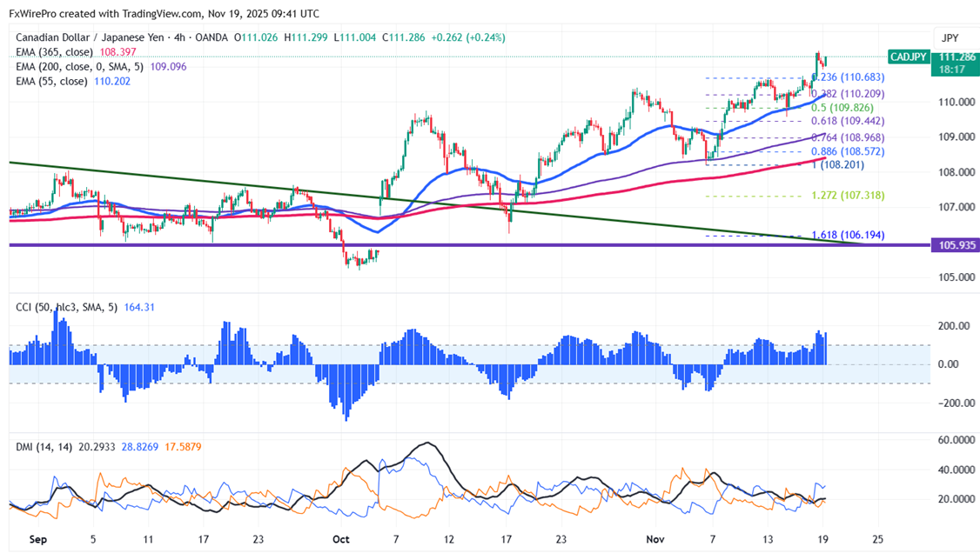Click the 0.886 (108.572) Fibonacci level label
Viewport: 980px width, 560px height.
click(848, 151)
